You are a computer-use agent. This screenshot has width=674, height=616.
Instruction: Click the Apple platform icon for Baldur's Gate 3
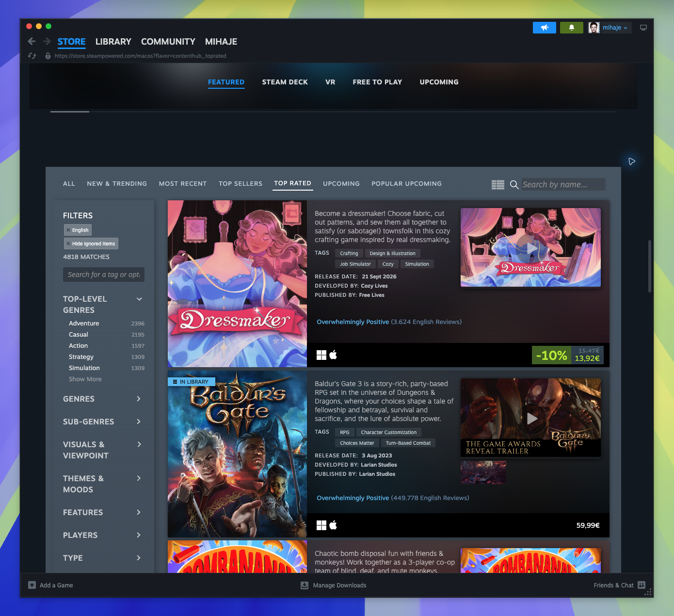(333, 525)
